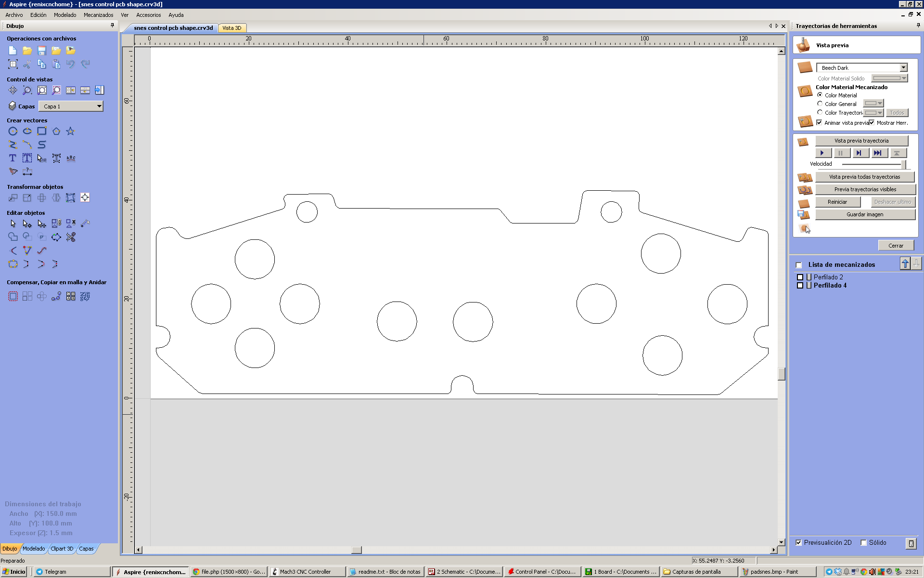Click the Zoom to box icon

click(x=27, y=90)
